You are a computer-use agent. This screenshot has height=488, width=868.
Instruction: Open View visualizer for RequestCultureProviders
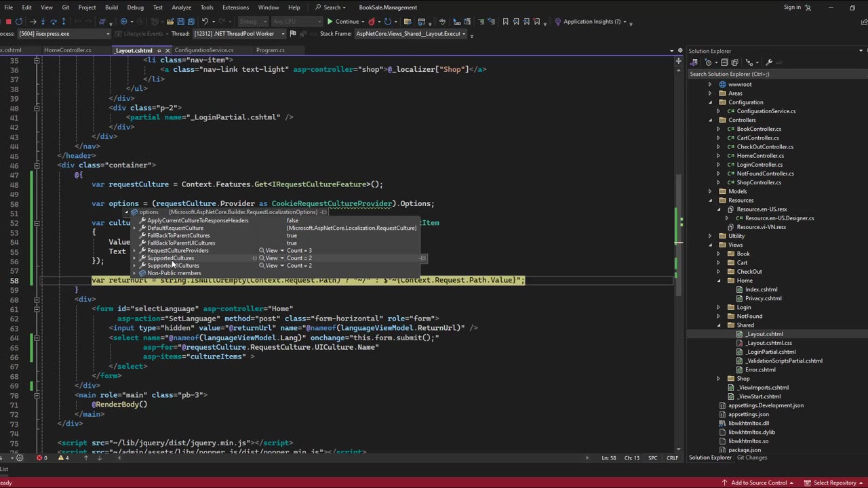(269, 251)
